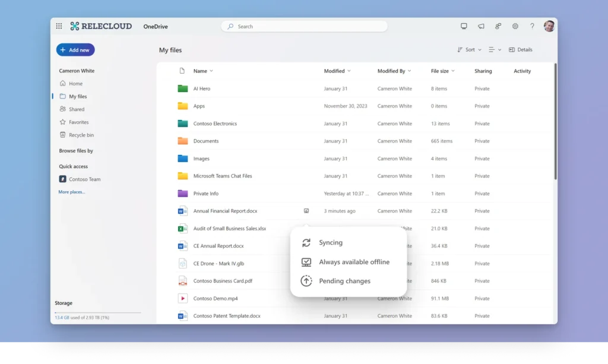The image size is (608, 364).
Task: Click the vertical scrollbar of the file list
Action: point(555,121)
